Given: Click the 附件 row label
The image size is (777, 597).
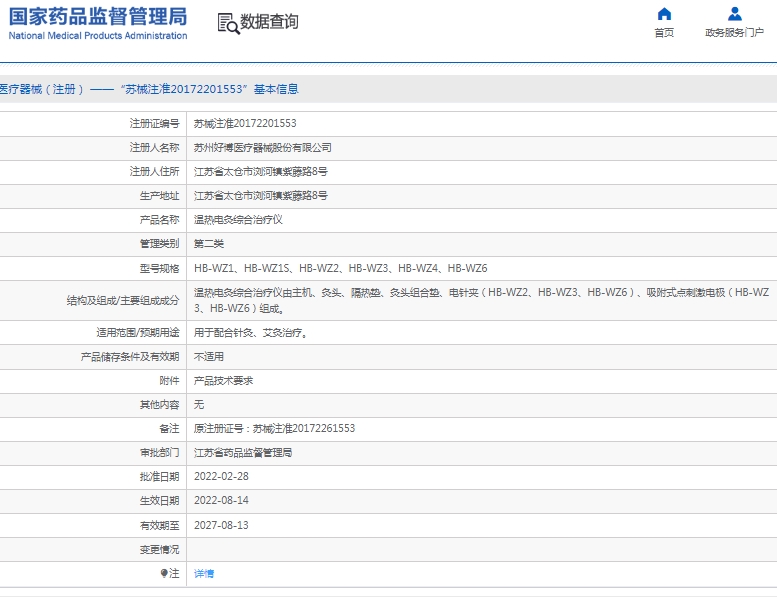Looking at the screenshot, I should 169,380.
